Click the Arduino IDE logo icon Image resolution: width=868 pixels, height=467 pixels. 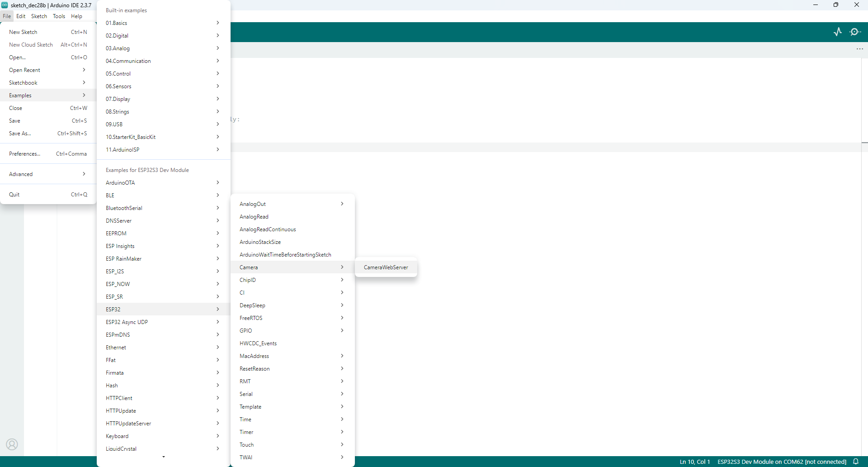(5, 5)
